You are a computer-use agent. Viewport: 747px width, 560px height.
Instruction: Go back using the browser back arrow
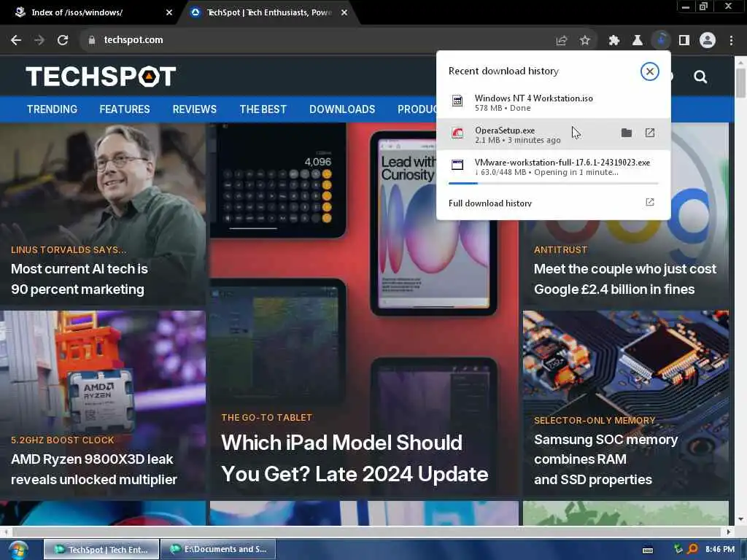(16, 40)
